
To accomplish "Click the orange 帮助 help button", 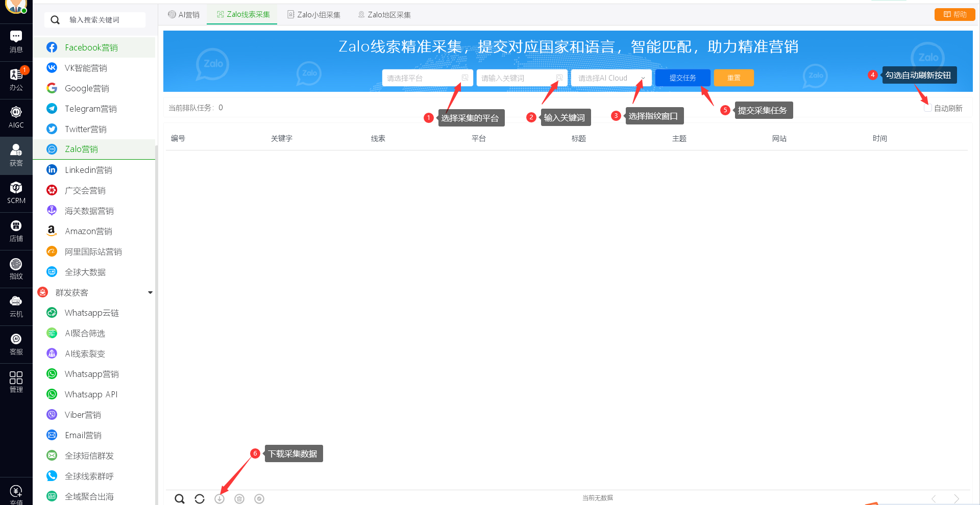I will click(x=954, y=14).
